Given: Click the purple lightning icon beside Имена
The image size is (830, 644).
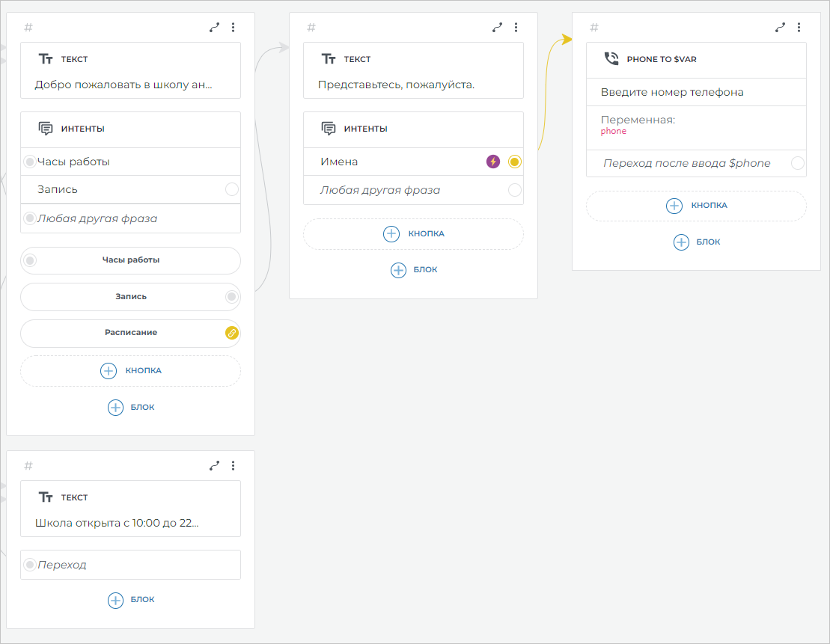Looking at the screenshot, I should (492, 162).
